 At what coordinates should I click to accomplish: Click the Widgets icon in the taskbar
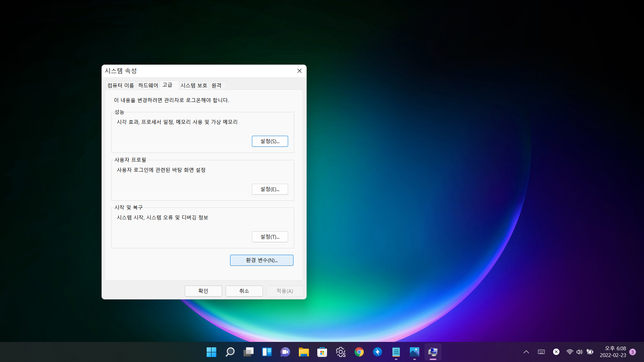tap(267, 352)
